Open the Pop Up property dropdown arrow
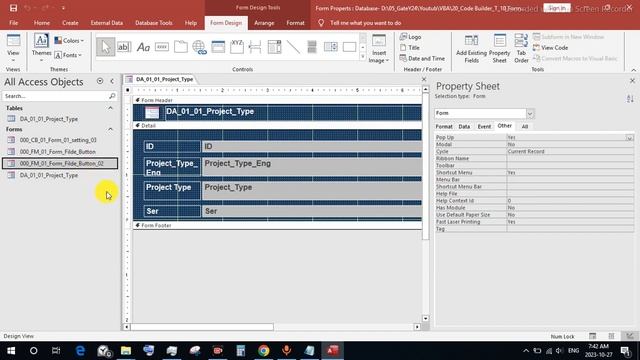This screenshot has width=640, height=360. coord(629,138)
